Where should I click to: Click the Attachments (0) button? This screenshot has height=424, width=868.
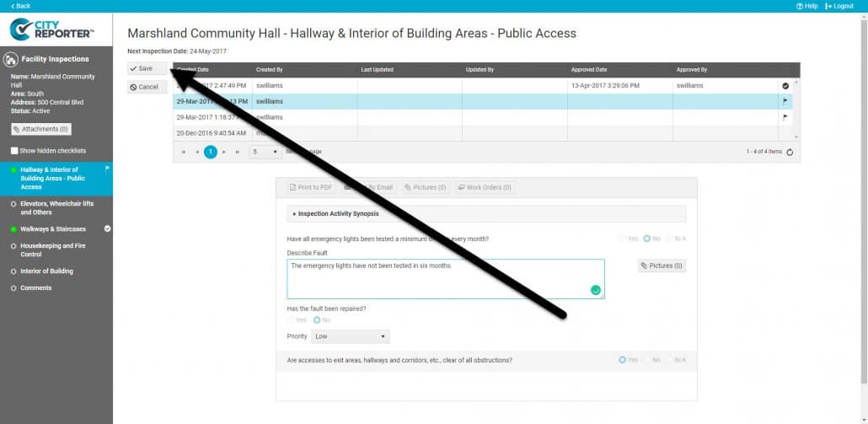pyautogui.click(x=40, y=129)
